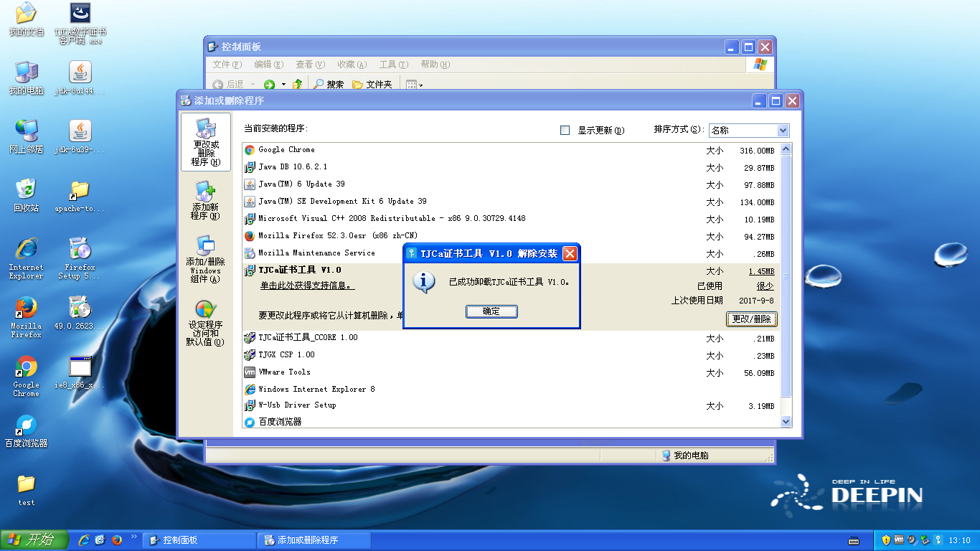The height and width of the screenshot is (551, 980).
Task: Click the 很少 usage frequency value
Action: coord(765,286)
